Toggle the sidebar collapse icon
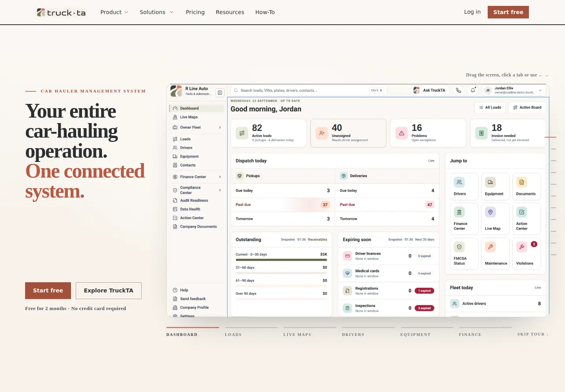 point(220,93)
